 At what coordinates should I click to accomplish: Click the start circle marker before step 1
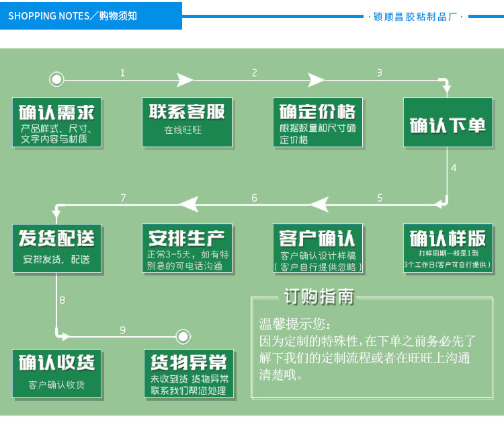click(56, 79)
